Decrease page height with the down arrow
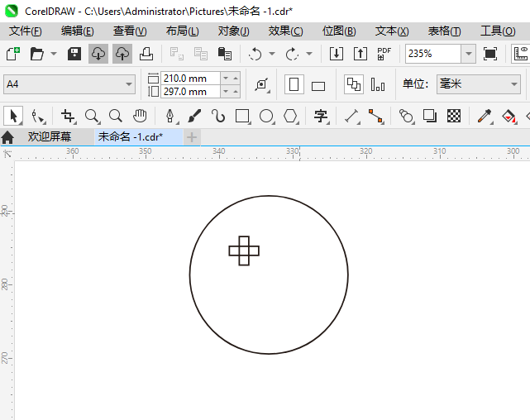Viewport: 530px width, 420px height. coord(226,92)
